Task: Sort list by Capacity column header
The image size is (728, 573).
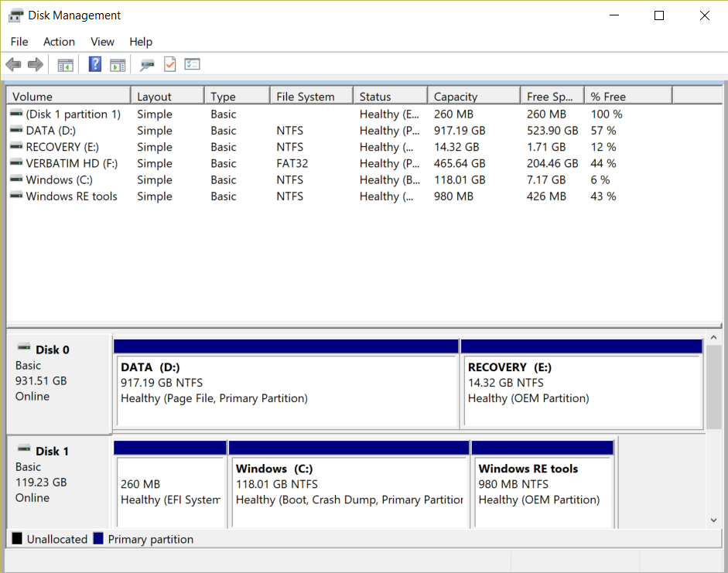Action: coord(456,97)
